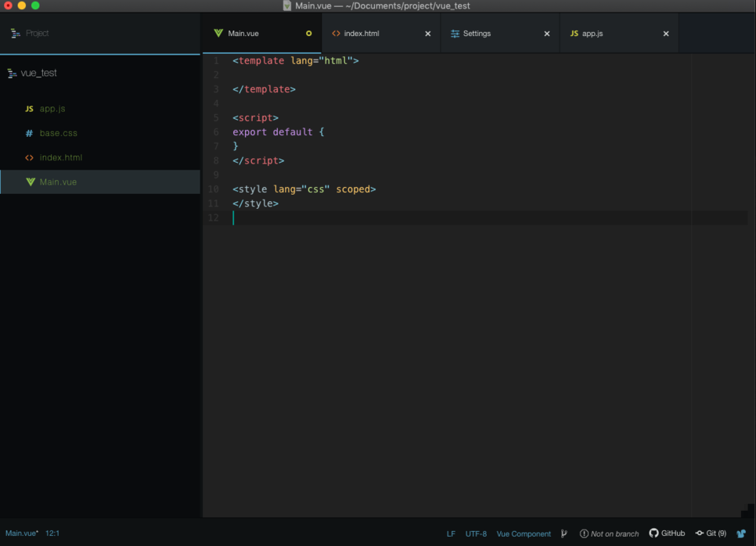Click the Project tree icon in panel header
Viewport: 756px width, 546px height.
16,34
